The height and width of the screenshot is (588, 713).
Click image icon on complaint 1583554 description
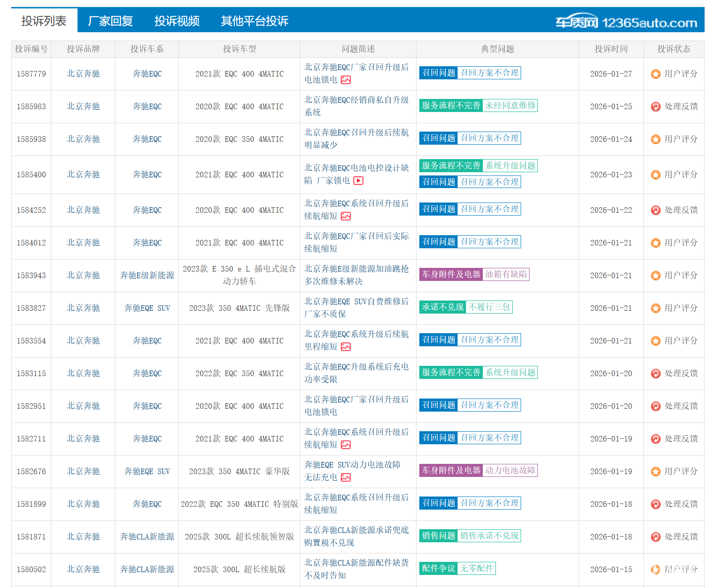coord(346,347)
